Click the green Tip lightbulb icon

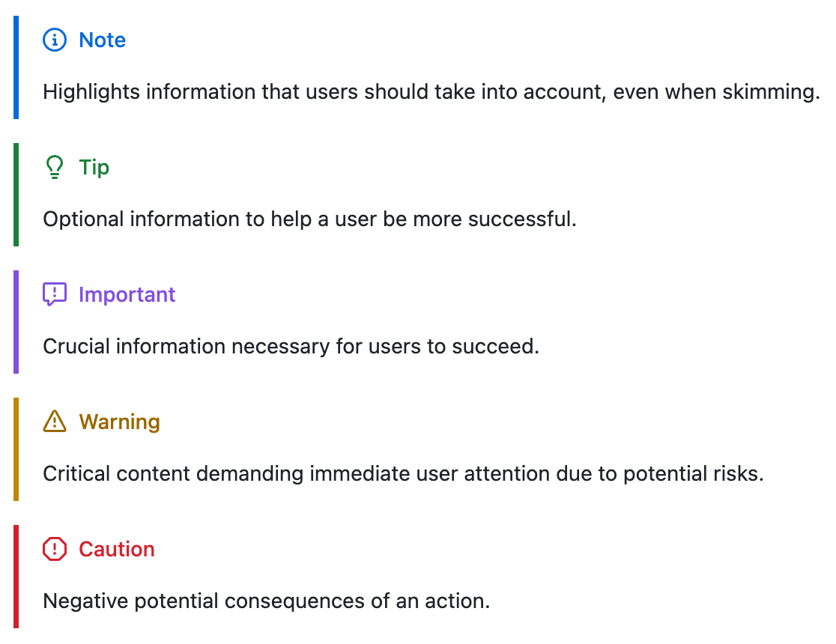[x=55, y=168]
